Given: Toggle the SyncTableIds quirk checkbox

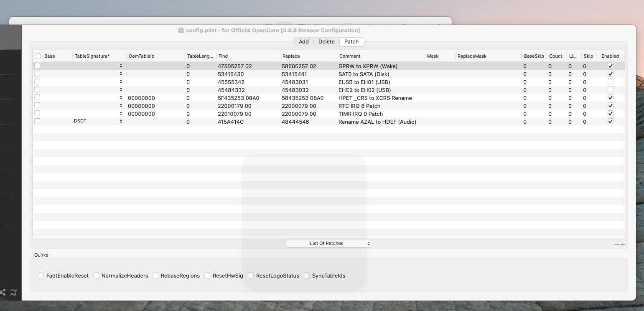Looking at the screenshot, I should click(307, 275).
